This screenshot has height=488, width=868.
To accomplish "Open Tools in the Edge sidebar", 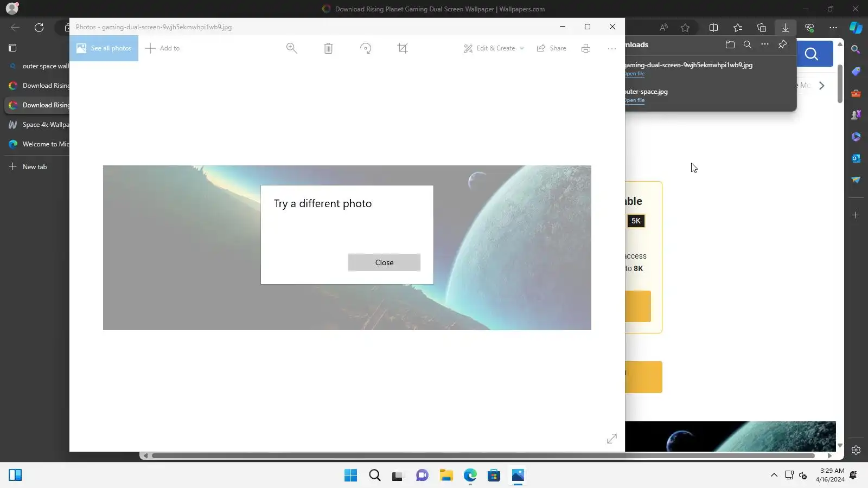I will click(x=856, y=93).
